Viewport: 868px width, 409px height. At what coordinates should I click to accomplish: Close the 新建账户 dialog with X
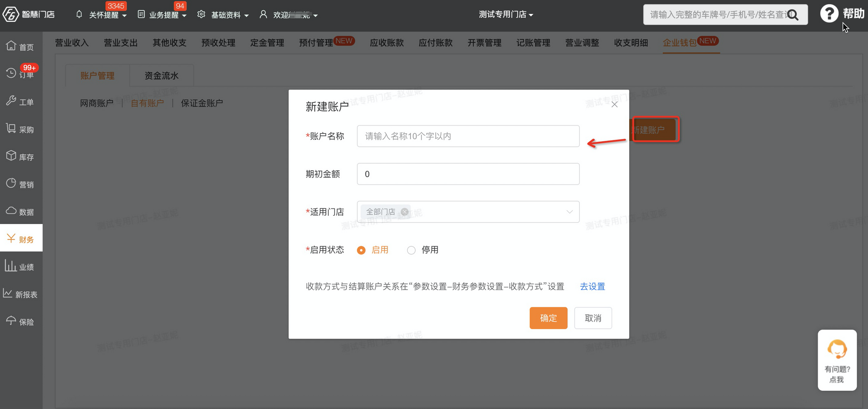(x=614, y=104)
